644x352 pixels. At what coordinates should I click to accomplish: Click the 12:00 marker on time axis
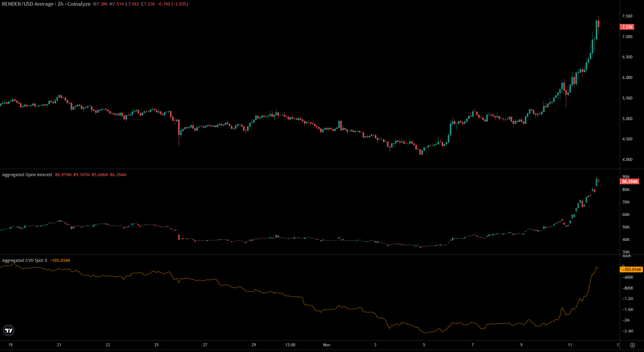click(x=290, y=345)
